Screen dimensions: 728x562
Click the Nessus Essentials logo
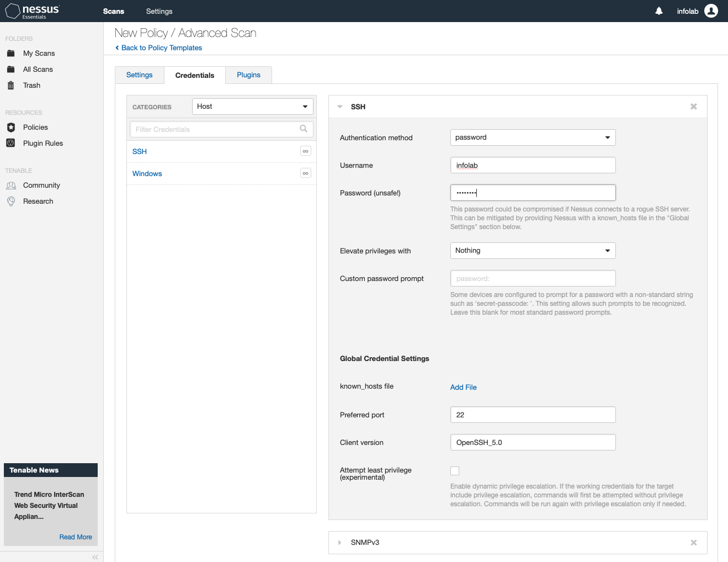32,11
